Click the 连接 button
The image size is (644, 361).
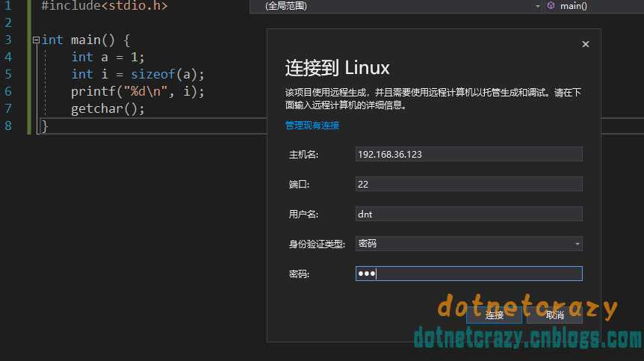[x=494, y=315]
